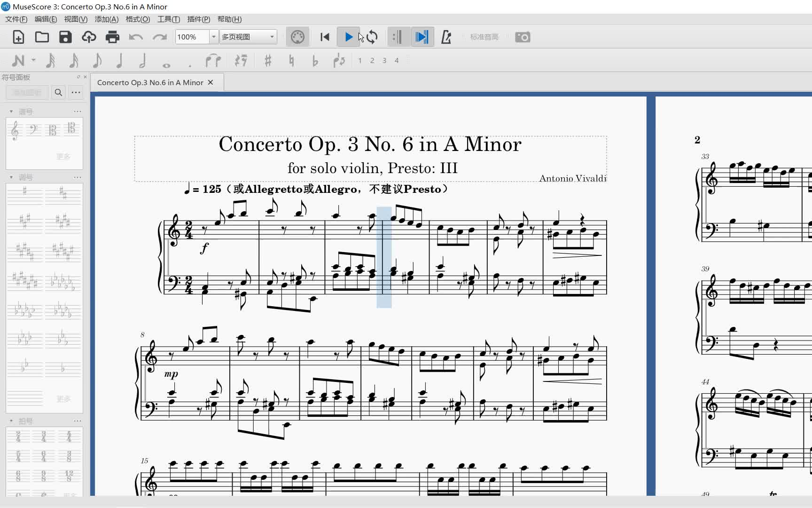The width and height of the screenshot is (812, 508).
Task: Select voice 1
Action: click(x=360, y=60)
